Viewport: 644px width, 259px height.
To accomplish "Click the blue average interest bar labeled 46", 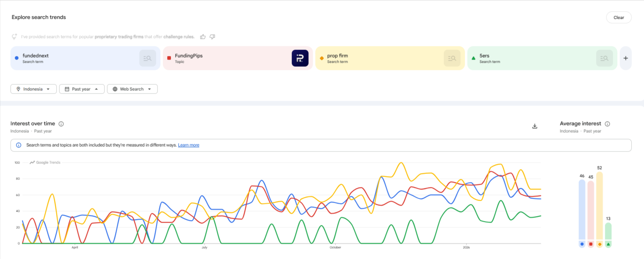I will click(582, 210).
